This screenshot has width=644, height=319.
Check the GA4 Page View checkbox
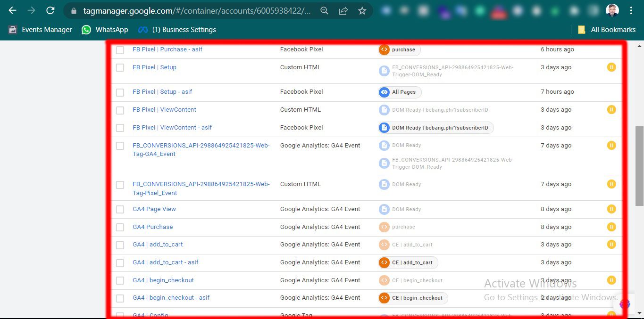coord(120,210)
